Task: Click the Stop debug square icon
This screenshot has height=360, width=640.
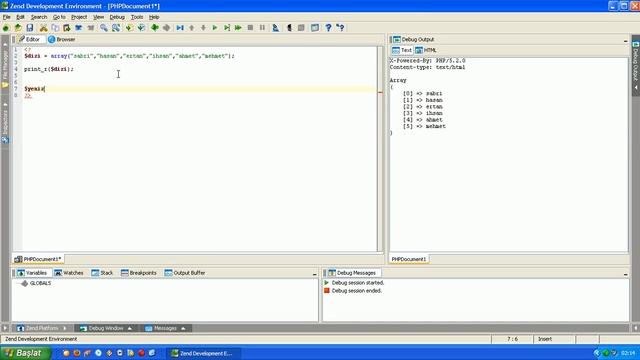Action: [x=250, y=28]
